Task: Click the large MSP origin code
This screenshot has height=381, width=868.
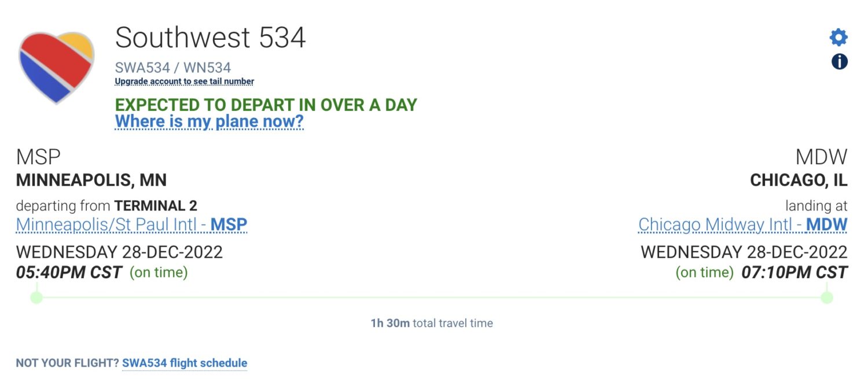Action: (38, 157)
